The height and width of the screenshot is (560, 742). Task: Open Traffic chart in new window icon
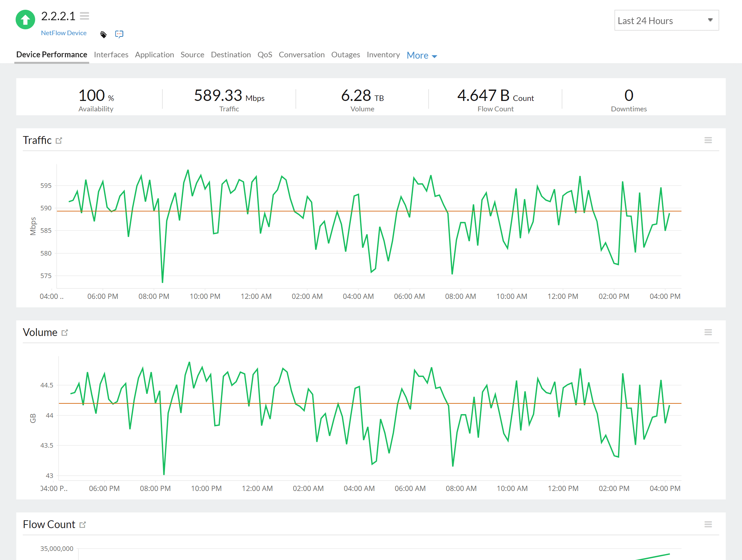pos(59,140)
